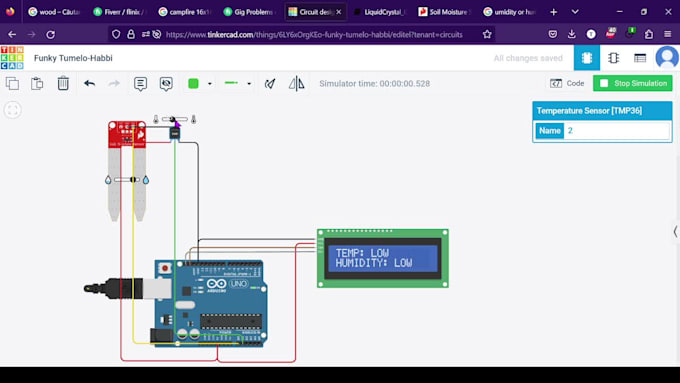Expand wire type dropdown arrow
This screenshot has height=383, width=680.
[249, 84]
